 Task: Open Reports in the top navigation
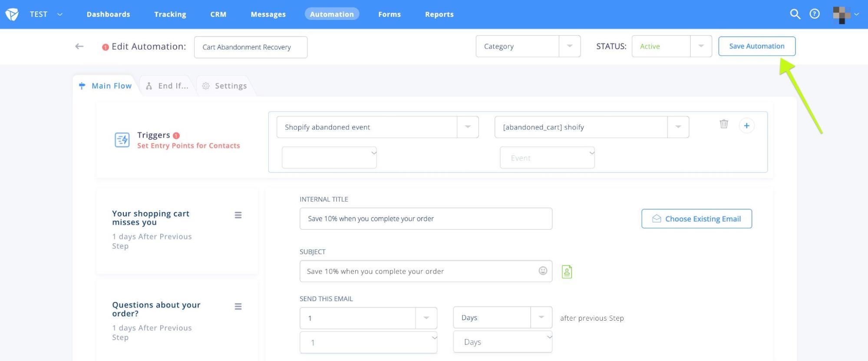[439, 14]
